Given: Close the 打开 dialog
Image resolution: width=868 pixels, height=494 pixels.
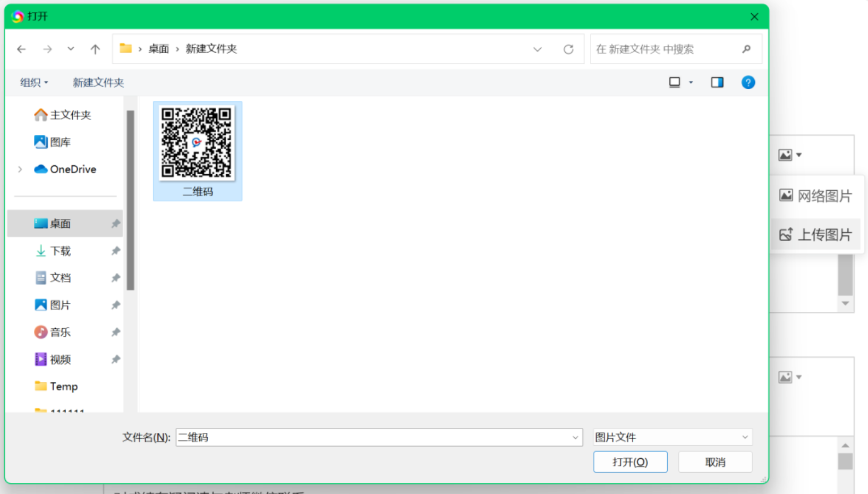Looking at the screenshot, I should click(754, 16).
